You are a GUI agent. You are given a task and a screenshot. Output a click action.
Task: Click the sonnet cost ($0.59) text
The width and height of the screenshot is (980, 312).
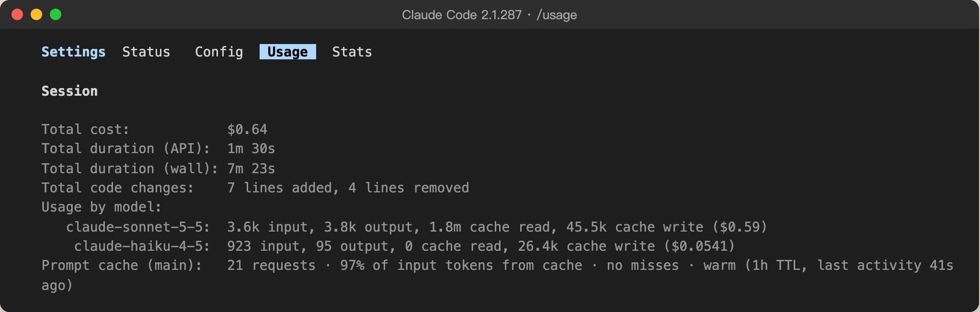click(740, 227)
